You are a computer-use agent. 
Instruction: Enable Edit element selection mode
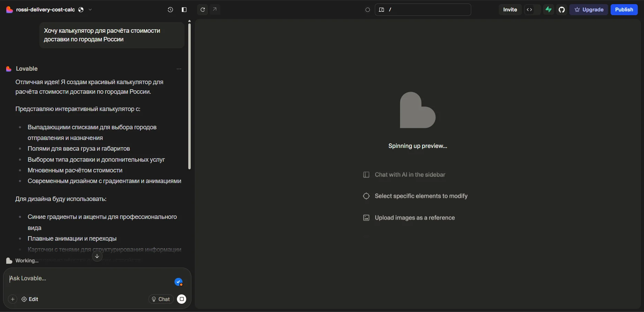pos(30,299)
